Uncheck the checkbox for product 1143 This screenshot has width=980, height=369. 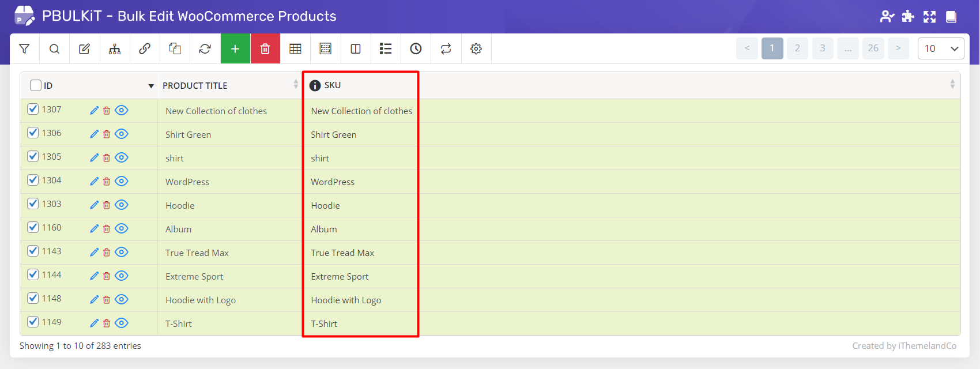click(33, 251)
